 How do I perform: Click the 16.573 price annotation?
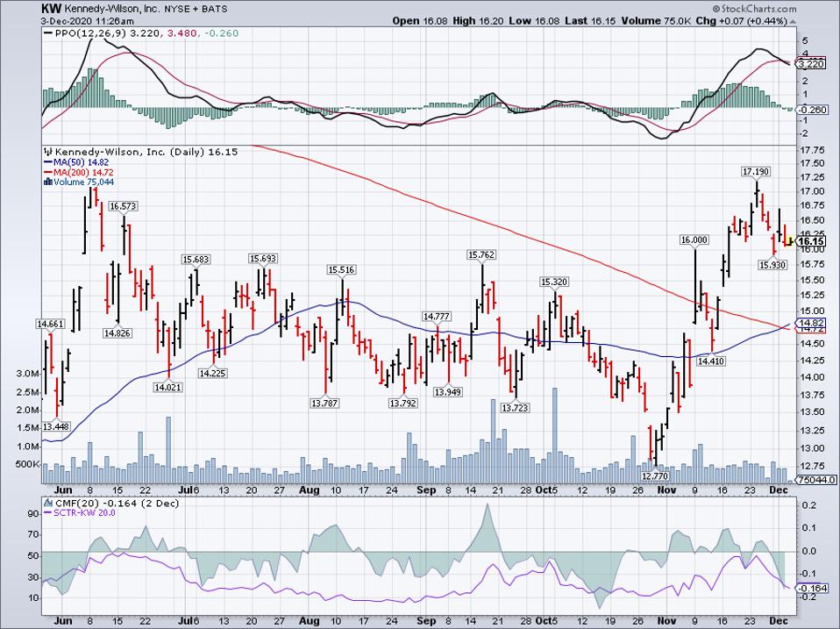point(124,206)
